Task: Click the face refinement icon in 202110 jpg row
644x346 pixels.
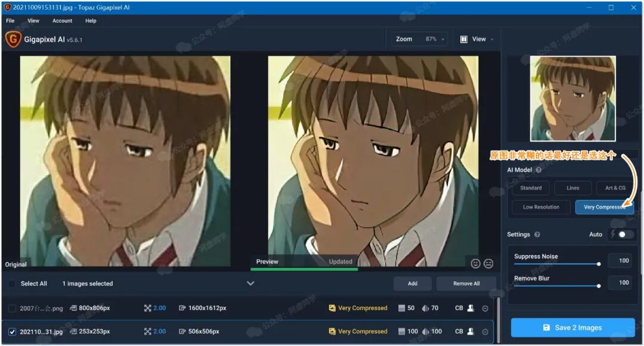Action: 471,331
